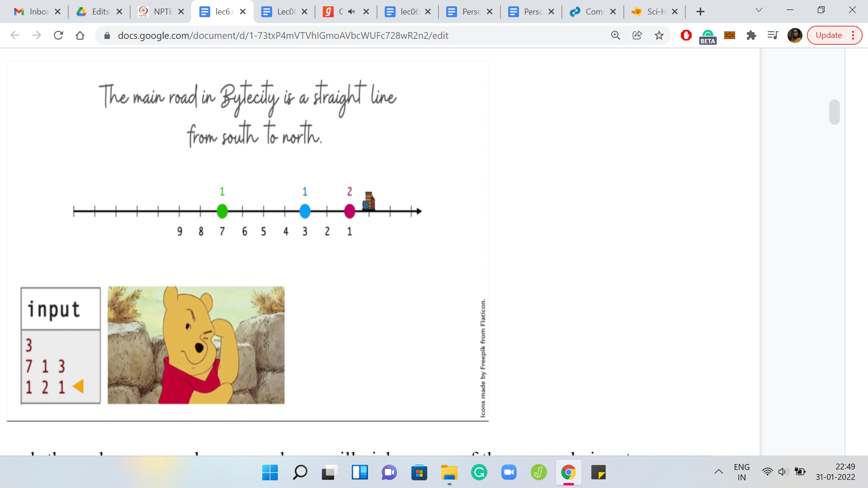Click the document vertical scrollbar thumb

point(834,112)
